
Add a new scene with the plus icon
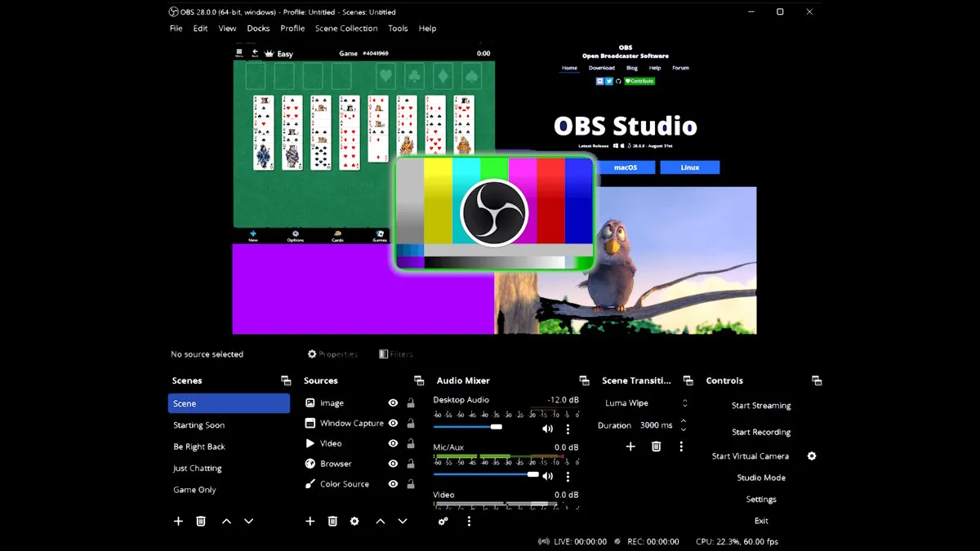coord(178,521)
